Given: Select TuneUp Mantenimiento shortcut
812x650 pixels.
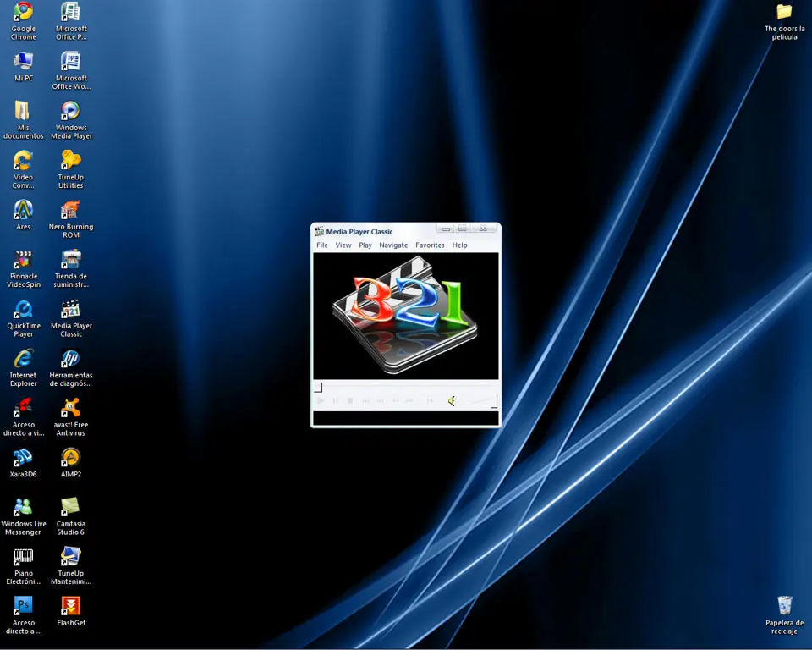Looking at the screenshot, I should coord(71,566).
